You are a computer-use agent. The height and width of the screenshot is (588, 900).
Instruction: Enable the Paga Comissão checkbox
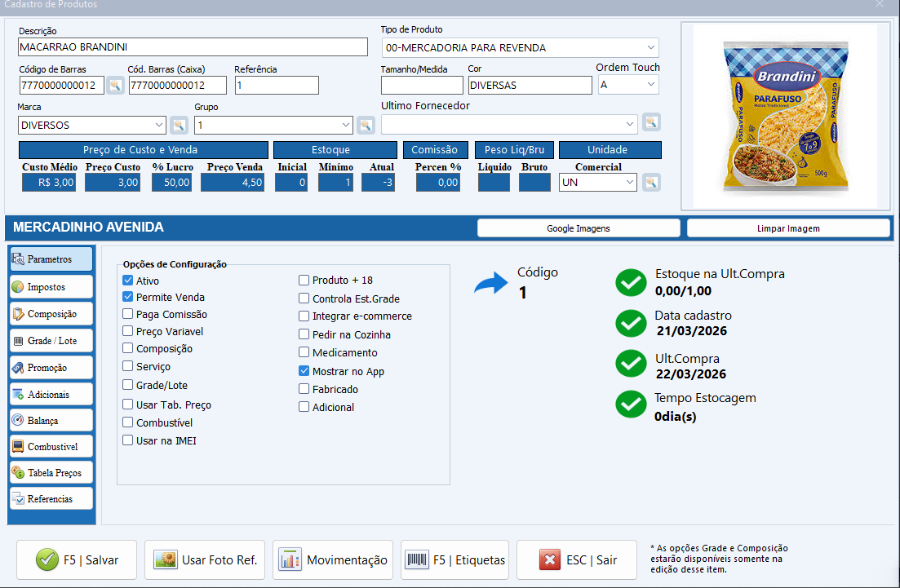[x=127, y=314]
